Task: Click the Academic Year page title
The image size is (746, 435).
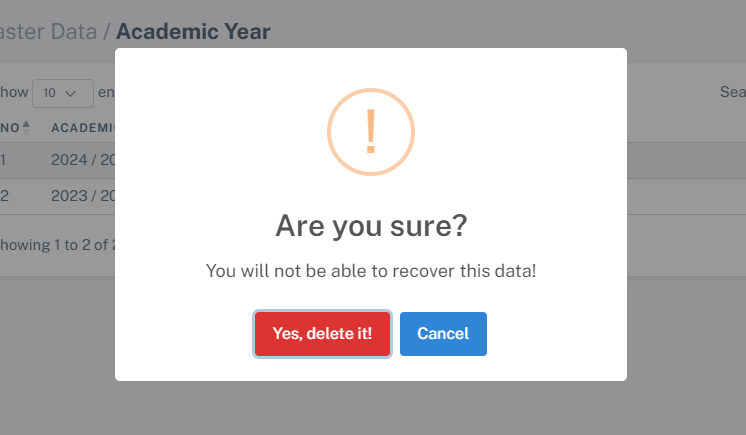Action: [193, 32]
